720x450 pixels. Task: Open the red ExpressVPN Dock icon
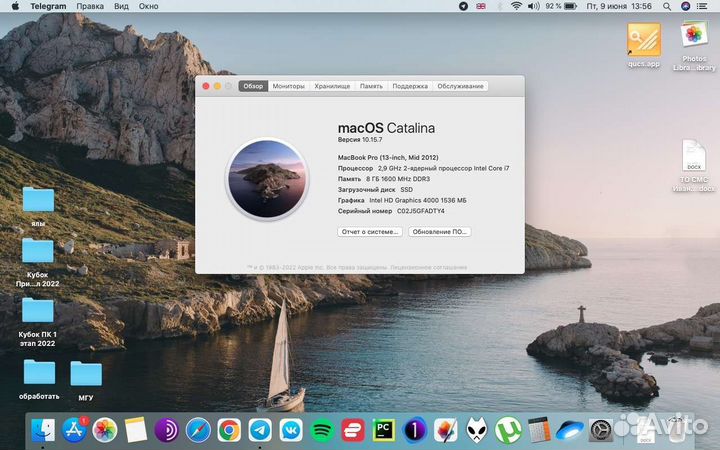coord(353,430)
